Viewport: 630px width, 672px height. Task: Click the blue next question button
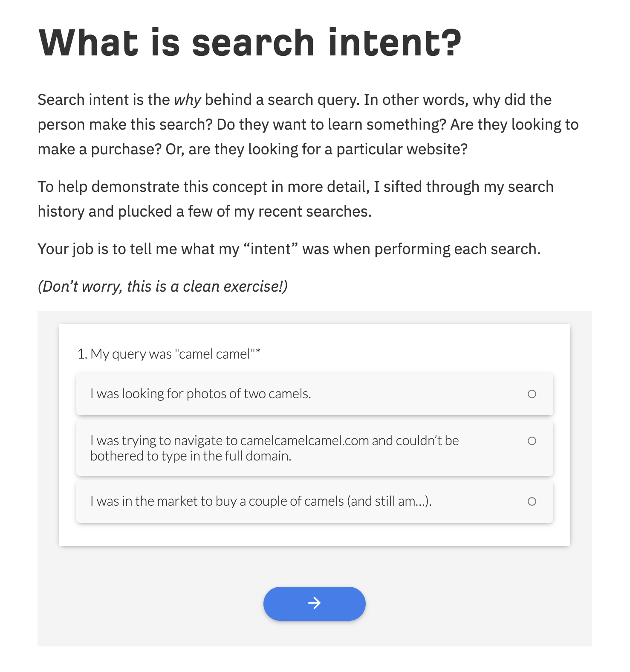click(x=315, y=603)
